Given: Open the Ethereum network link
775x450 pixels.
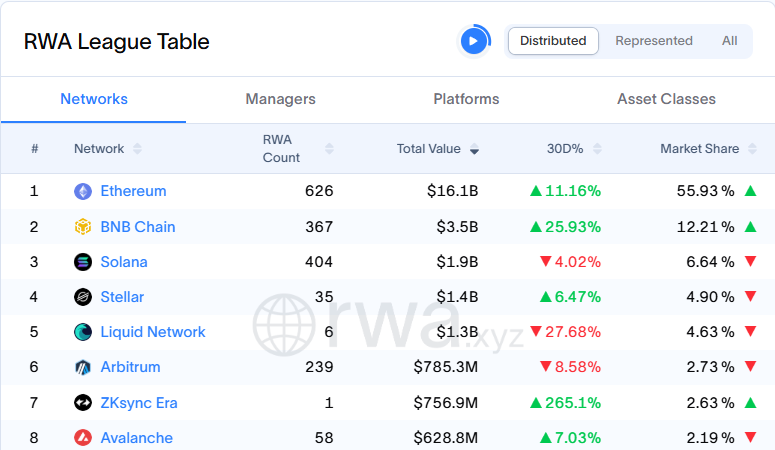Looking at the screenshot, I should click(133, 191).
